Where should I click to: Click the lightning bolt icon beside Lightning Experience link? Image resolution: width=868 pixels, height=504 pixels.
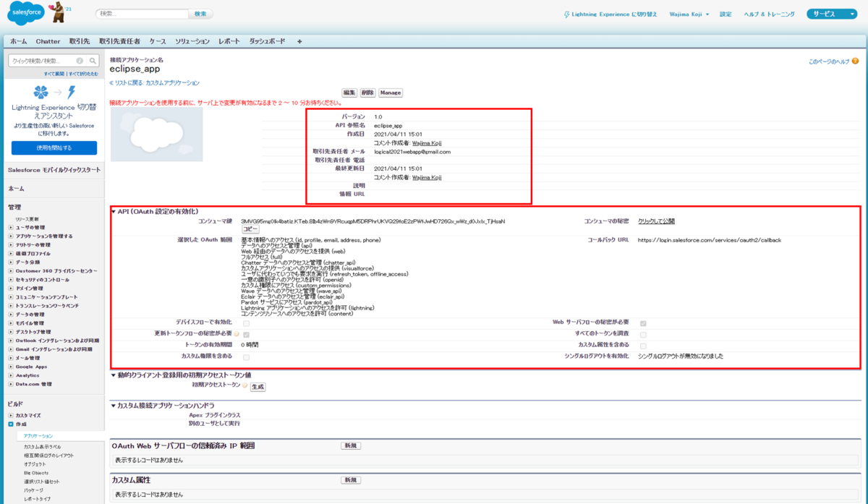tap(566, 14)
